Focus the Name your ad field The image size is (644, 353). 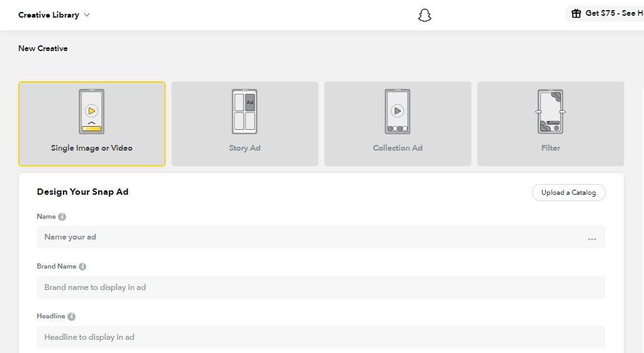pos(308,237)
